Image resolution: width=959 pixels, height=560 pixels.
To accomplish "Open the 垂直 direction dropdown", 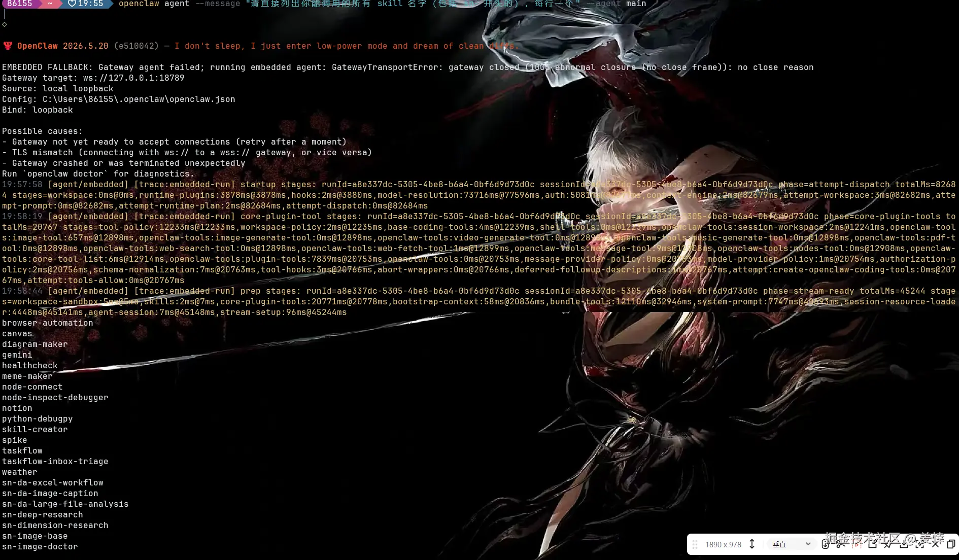I will [792, 544].
